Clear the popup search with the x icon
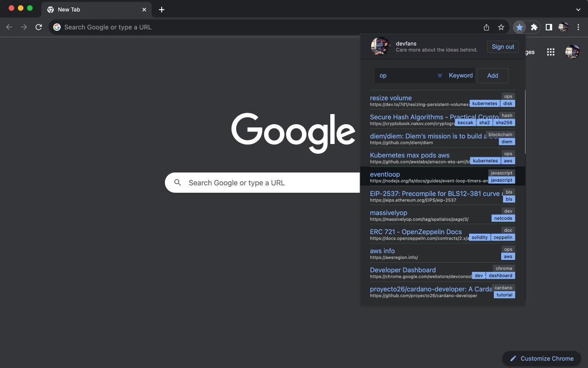588x368 pixels. tap(440, 75)
